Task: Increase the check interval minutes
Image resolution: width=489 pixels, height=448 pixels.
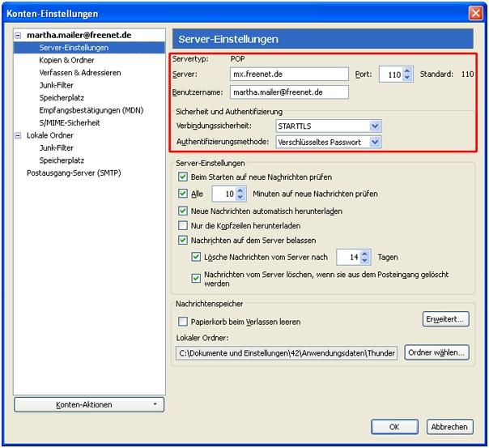Action: click(x=240, y=190)
